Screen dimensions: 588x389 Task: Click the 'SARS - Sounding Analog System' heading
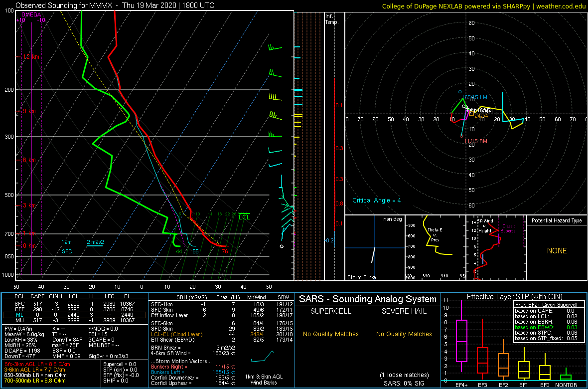click(x=368, y=299)
